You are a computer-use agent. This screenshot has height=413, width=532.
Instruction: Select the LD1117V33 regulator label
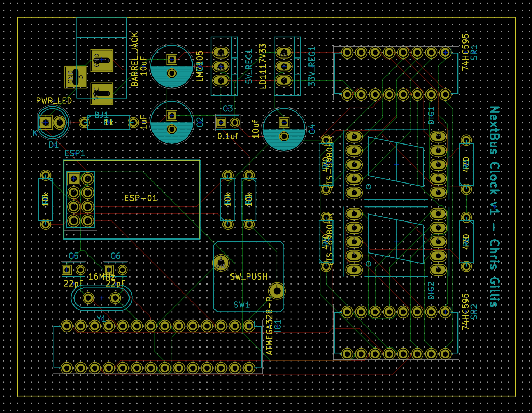coord(263,67)
